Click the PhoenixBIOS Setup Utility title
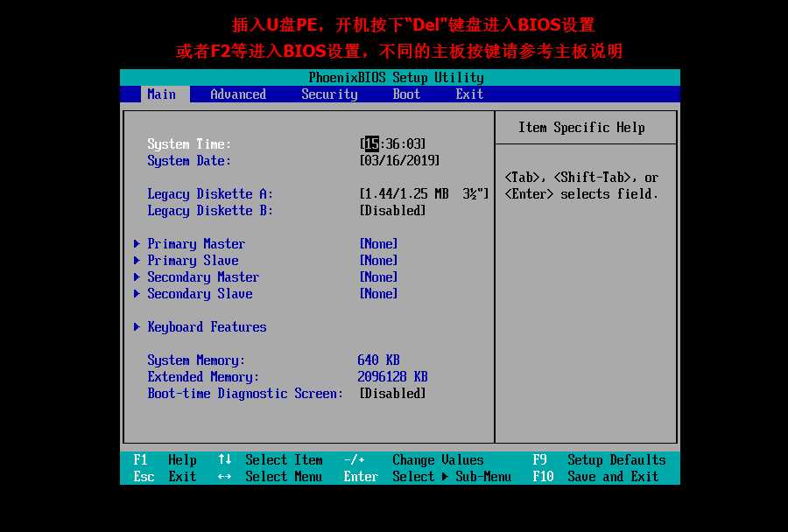The width and height of the screenshot is (788, 532). pos(396,77)
